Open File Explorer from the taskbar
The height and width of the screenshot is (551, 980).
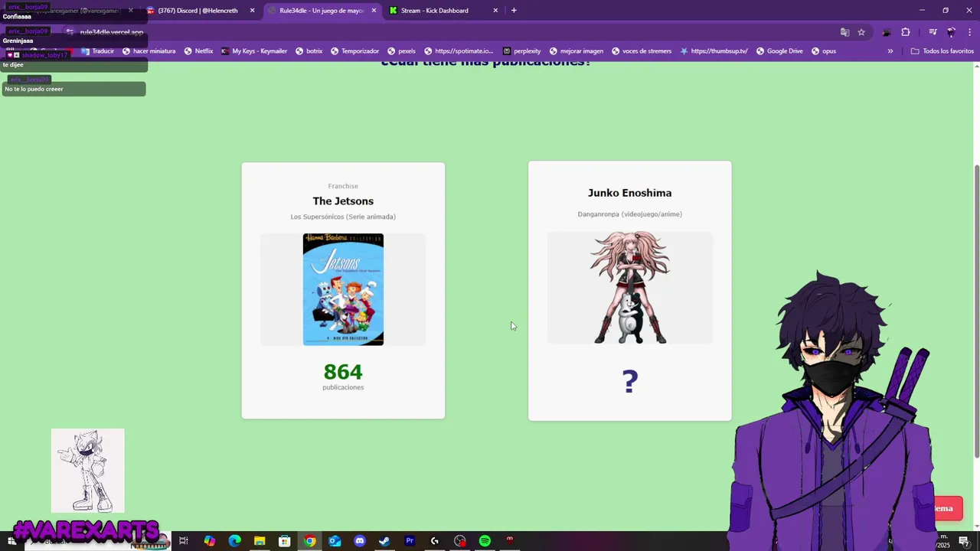click(260, 541)
